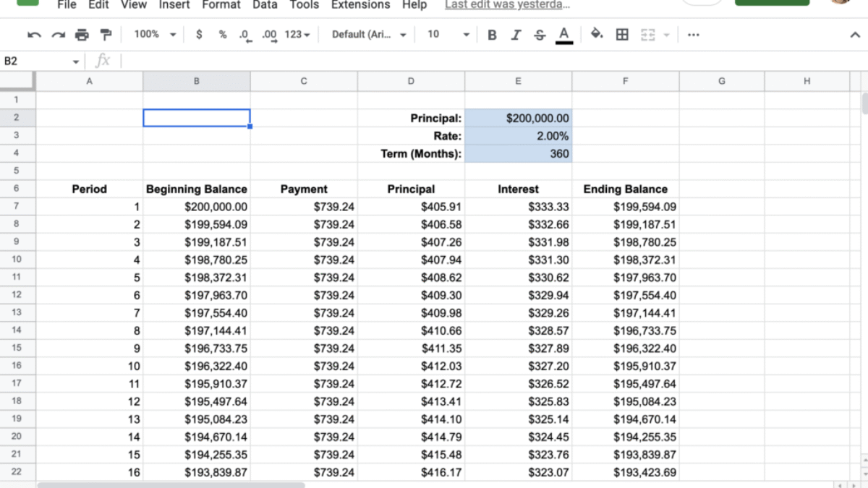Click the Decrease decimal places icon
868x488 pixels.
246,35
